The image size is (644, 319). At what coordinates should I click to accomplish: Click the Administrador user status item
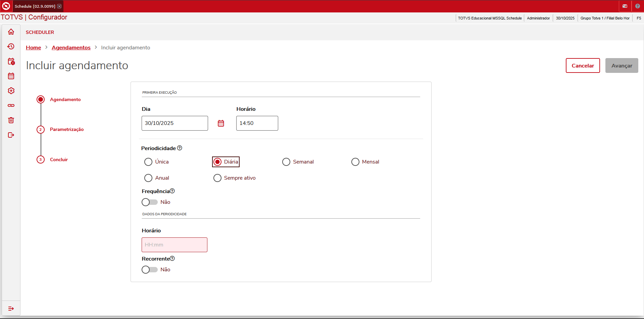pyautogui.click(x=538, y=18)
